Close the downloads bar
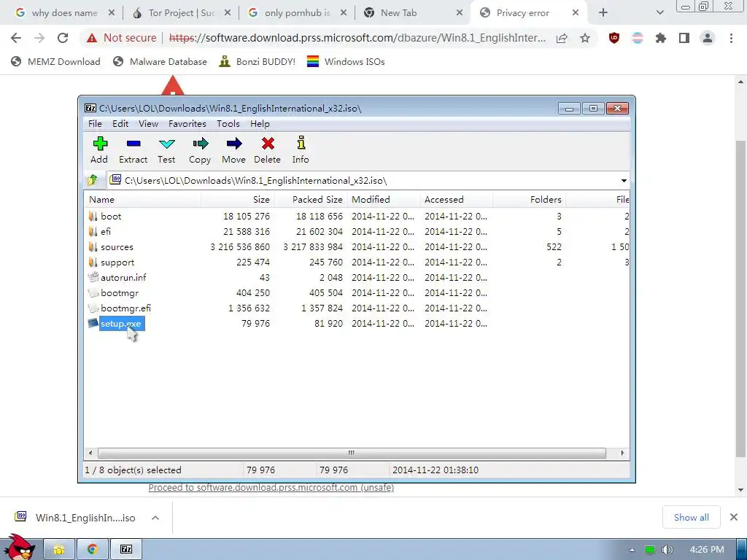Screen dimensions: 747x560 (734, 517)
